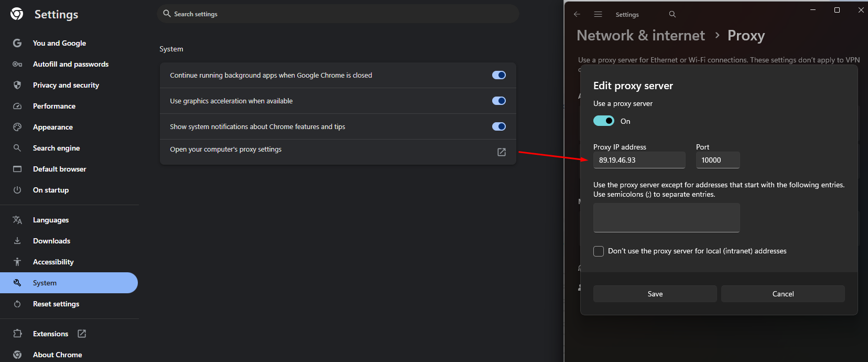Open Search engine settings section
Image resolution: width=868 pixels, height=362 pixels.
(x=57, y=148)
